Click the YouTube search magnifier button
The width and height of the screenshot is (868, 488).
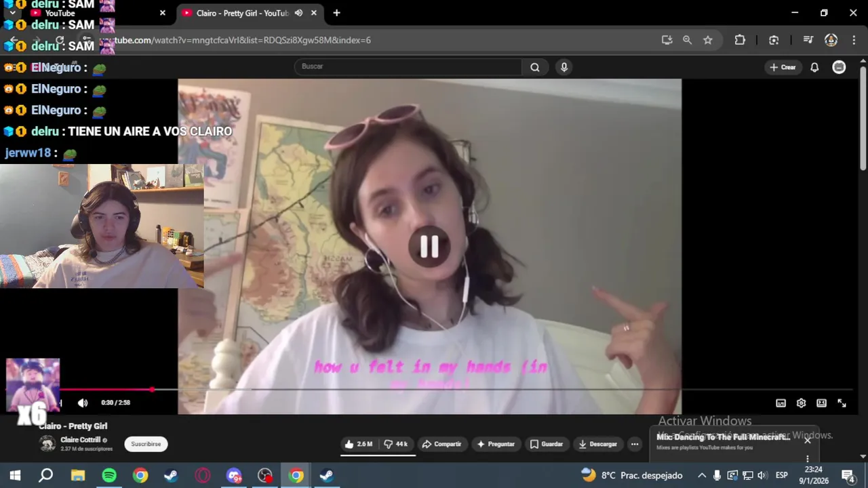click(535, 66)
